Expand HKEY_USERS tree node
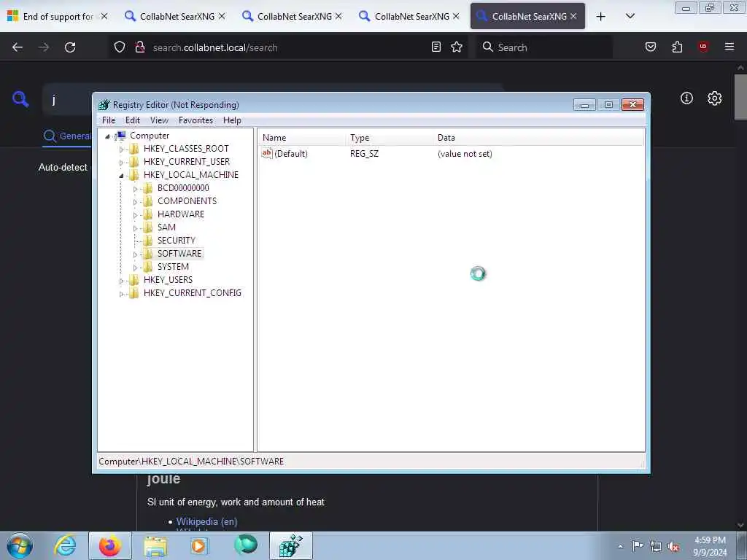The width and height of the screenshot is (747, 560). 121,281
